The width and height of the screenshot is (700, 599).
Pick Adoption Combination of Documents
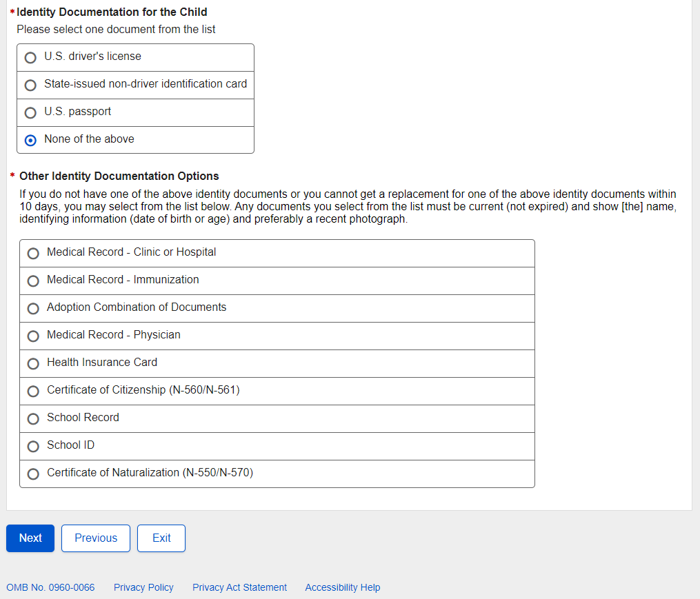pyautogui.click(x=33, y=309)
